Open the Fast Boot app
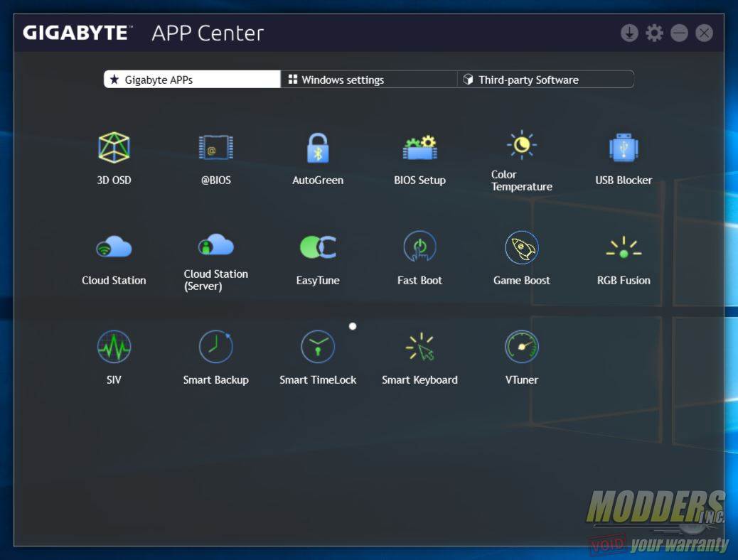This screenshot has width=738, height=560. (x=419, y=247)
